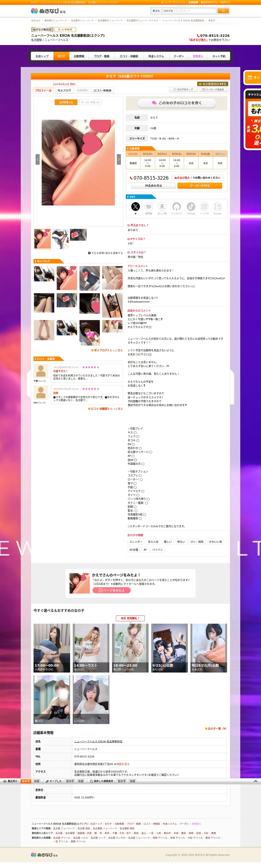Click the ページをみたよ pink button
The image size is (261, 868).
click(111, 590)
